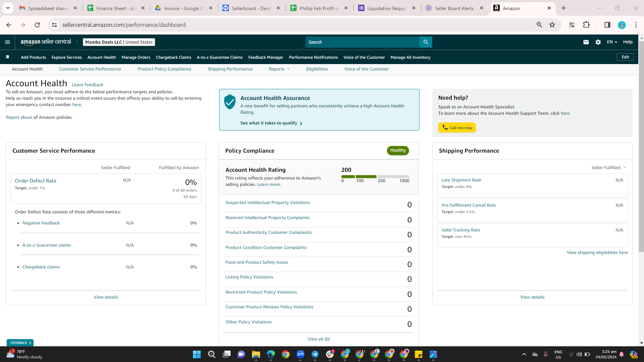Click the Call me now button
644x362 pixels.
(x=457, y=127)
